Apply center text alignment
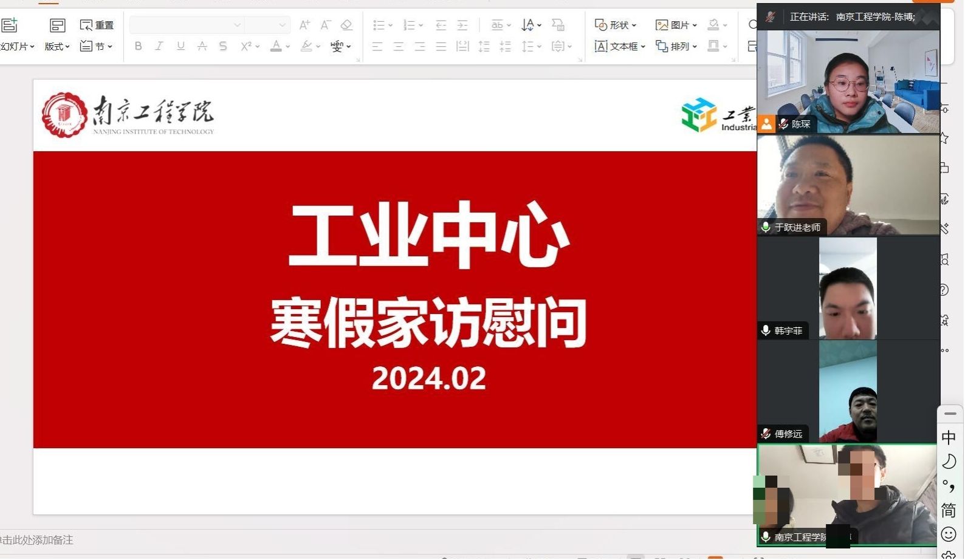Image resolution: width=965 pixels, height=560 pixels. pos(399,46)
